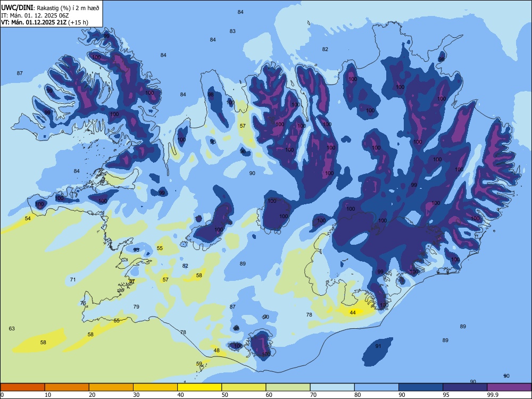
Task: Click the legend tick label "50"
Action: [225, 395]
